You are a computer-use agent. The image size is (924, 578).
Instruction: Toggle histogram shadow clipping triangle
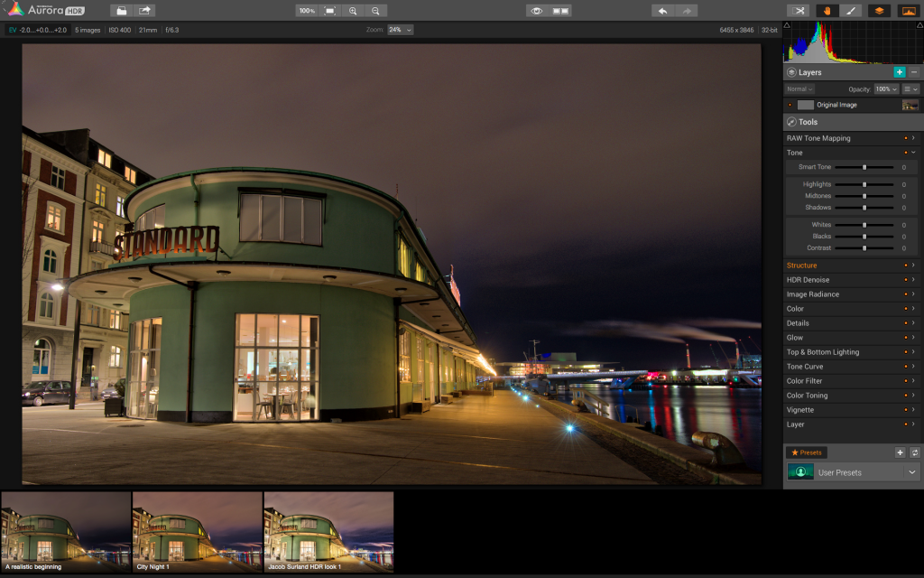point(787,25)
